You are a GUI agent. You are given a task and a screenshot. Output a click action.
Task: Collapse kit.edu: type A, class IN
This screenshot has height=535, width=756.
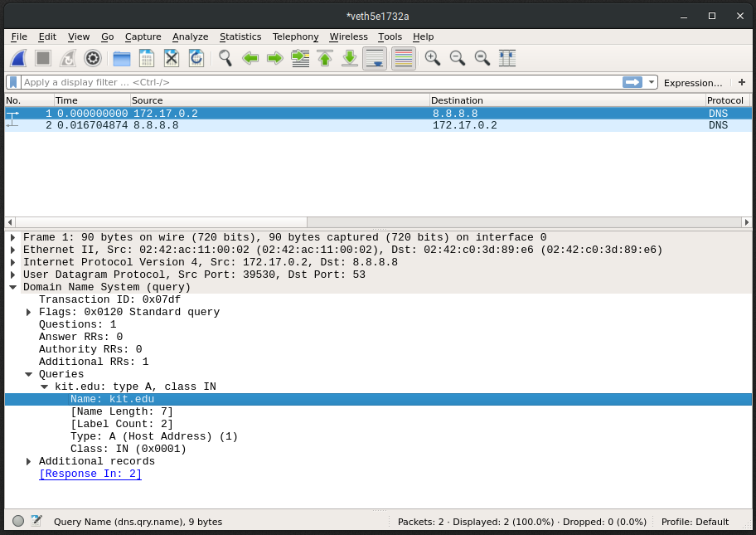[x=45, y=387]
